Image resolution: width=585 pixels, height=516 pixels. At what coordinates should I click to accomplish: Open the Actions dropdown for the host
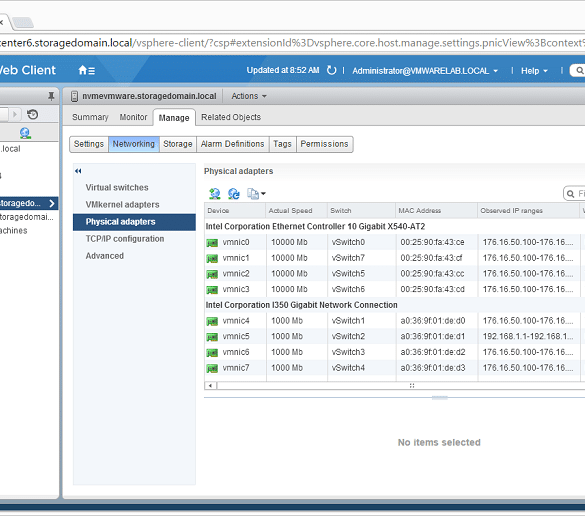(x=249, y=96)
